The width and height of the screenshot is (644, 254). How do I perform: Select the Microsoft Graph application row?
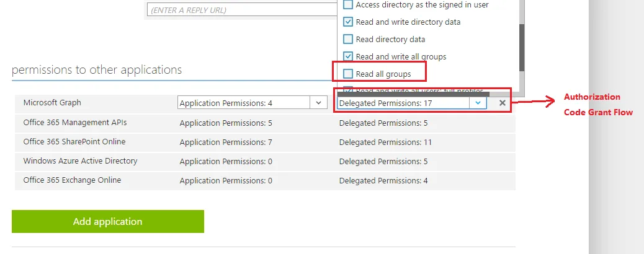pos(52,103)
